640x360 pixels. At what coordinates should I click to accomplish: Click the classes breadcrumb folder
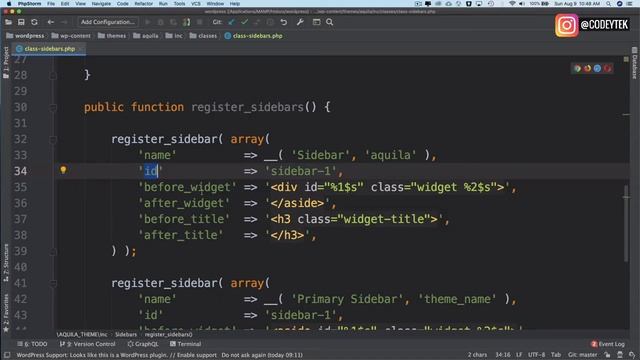click(203, 36)
